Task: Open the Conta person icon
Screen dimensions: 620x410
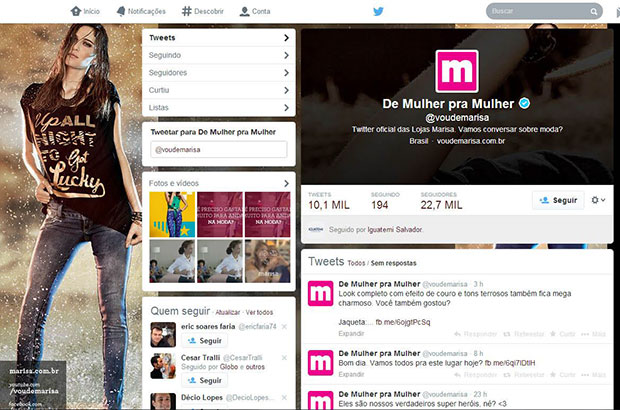Action: tap(245, 11)
